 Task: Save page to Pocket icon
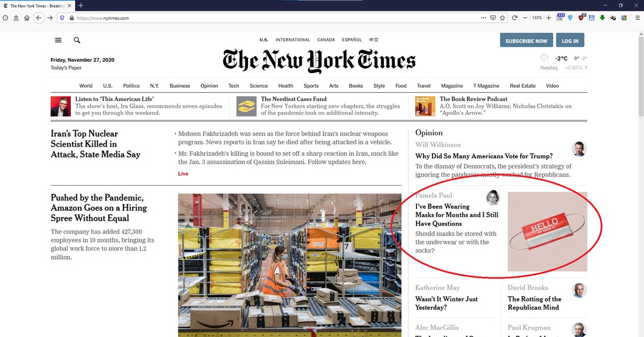pos(493,18)
